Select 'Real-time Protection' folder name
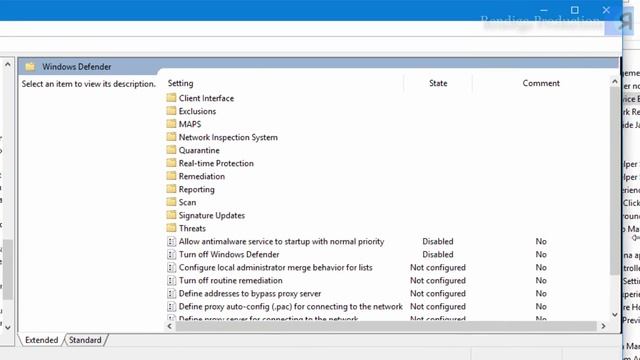This screenshot has width=640, height=360. click(216, 163)
